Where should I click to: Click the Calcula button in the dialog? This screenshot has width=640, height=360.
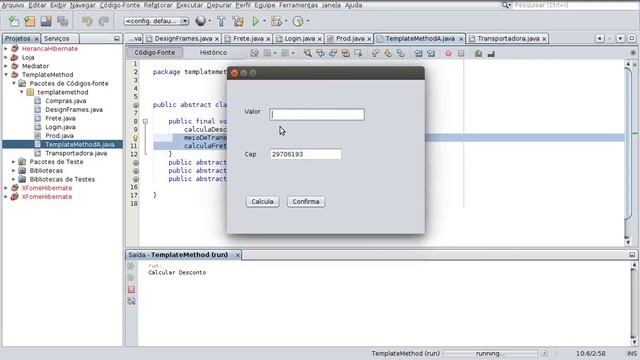click(262, 202)
